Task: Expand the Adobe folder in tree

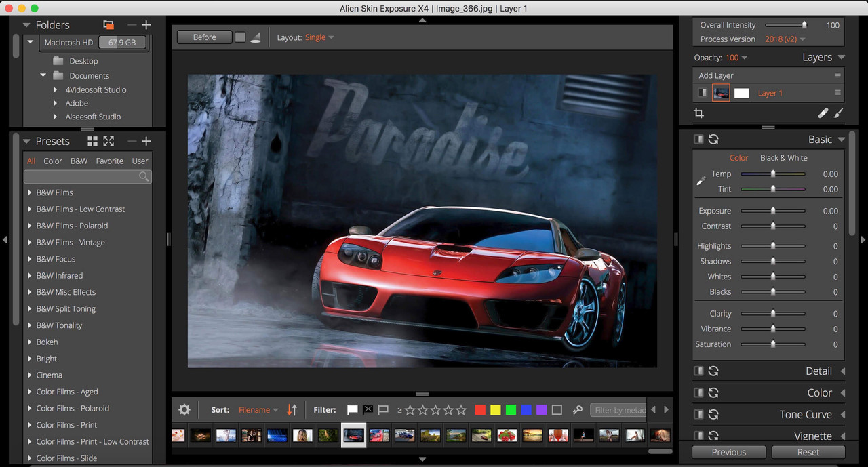Action: tap(56, 103)
